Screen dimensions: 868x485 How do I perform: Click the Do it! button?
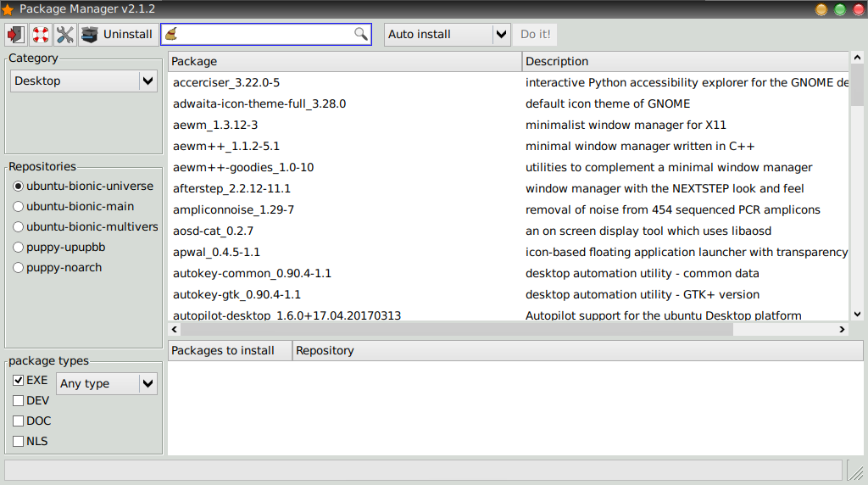[536, 34]
